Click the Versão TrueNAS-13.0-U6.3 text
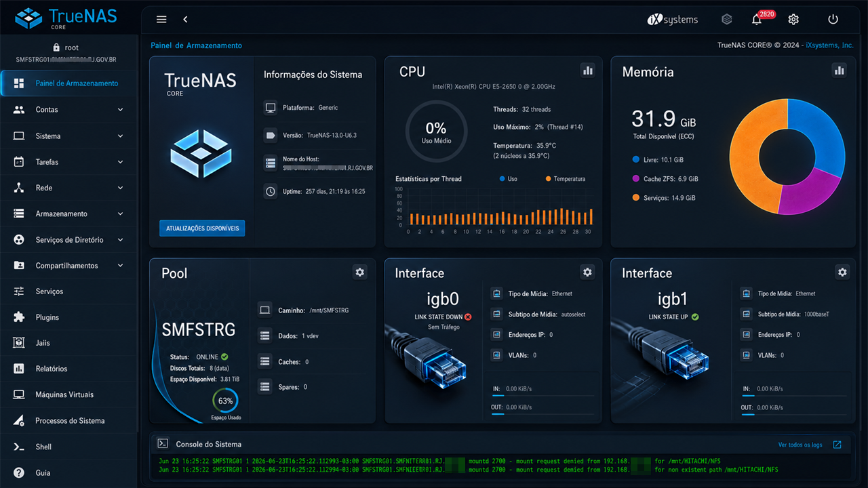The image size is (868, 488). point(319,136)
